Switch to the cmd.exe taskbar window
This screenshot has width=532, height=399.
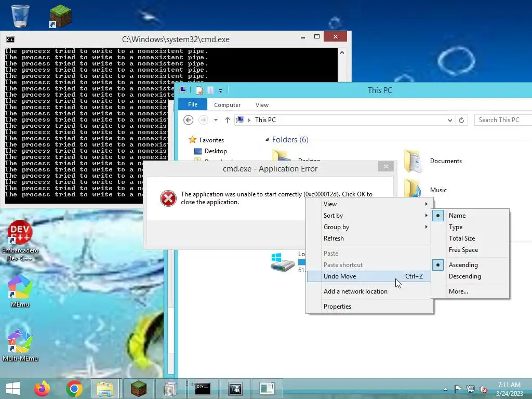pyautogui.click(x=203, y=389)
